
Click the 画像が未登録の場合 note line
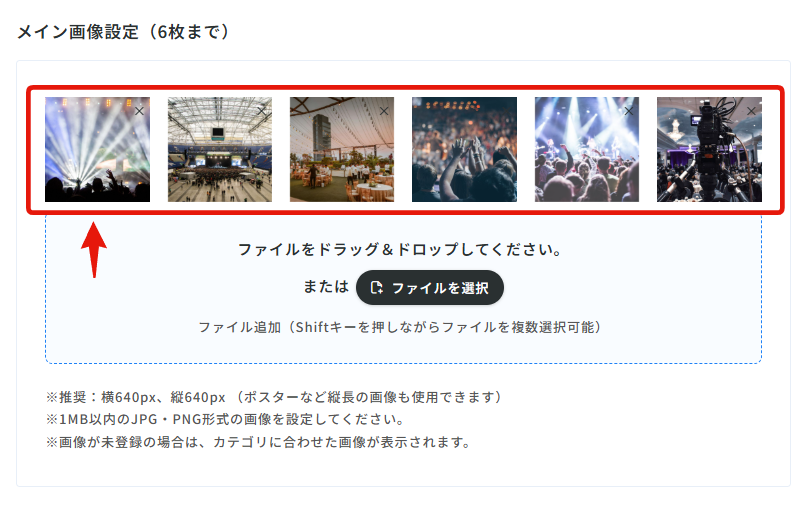(x=258, y=442)
